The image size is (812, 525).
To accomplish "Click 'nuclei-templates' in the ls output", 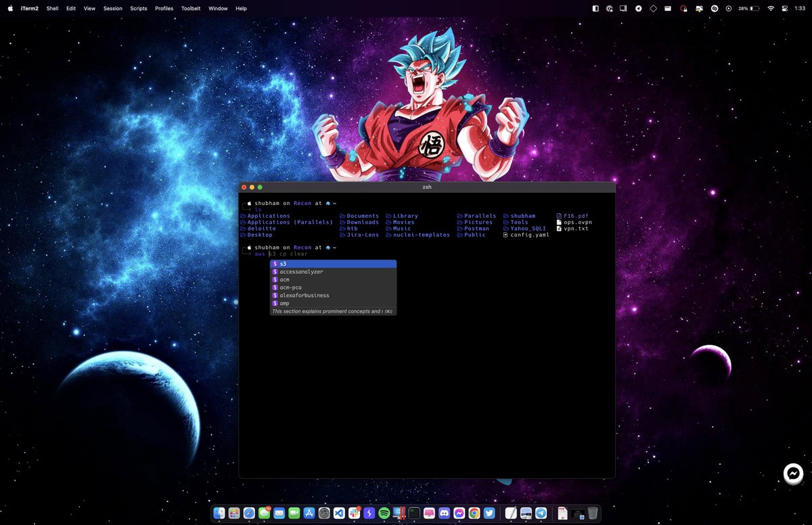I will (422, 235).
